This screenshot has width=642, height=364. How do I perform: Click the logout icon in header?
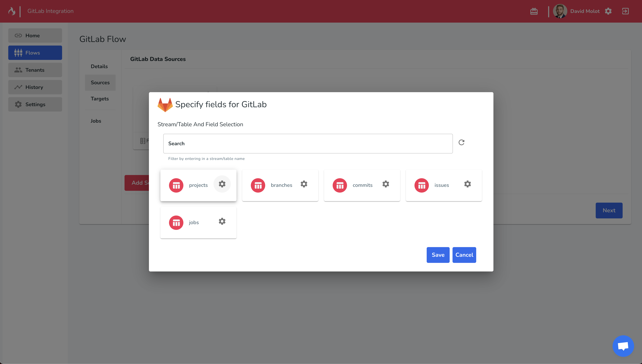625,11
